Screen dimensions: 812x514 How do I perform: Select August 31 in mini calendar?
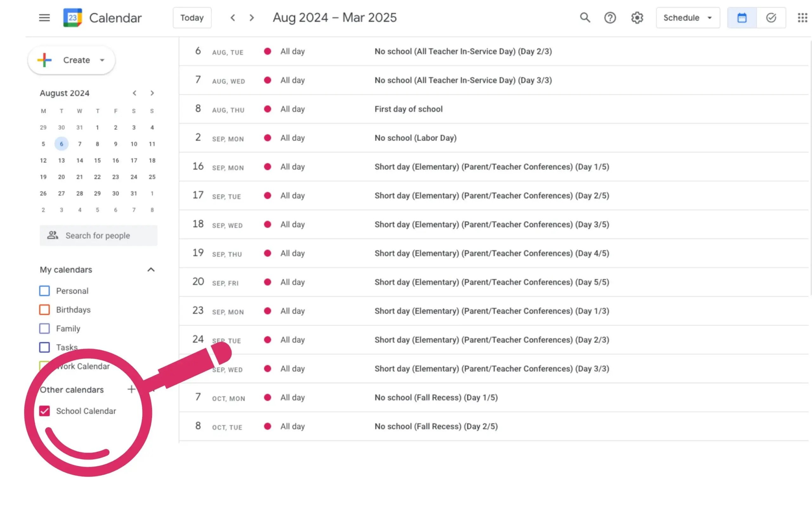[x=134, y=193]
